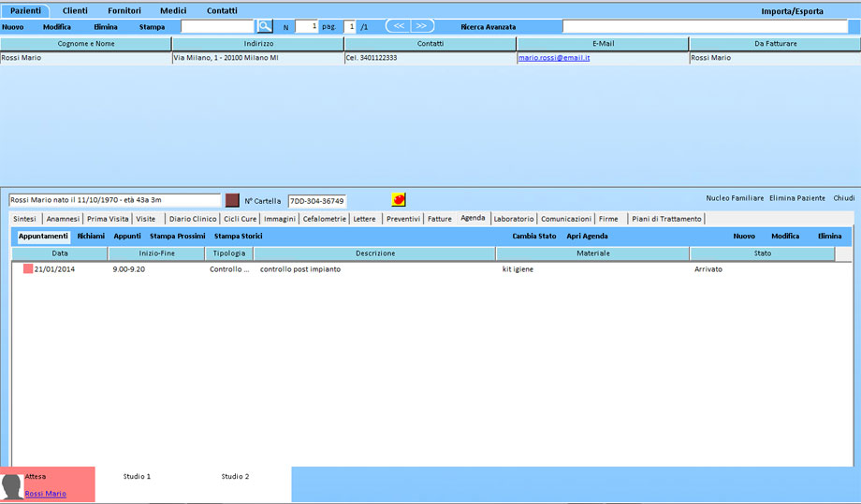Switch to the Fornitori tab
This screenshot has height=504, width=861.
[124, 11]
